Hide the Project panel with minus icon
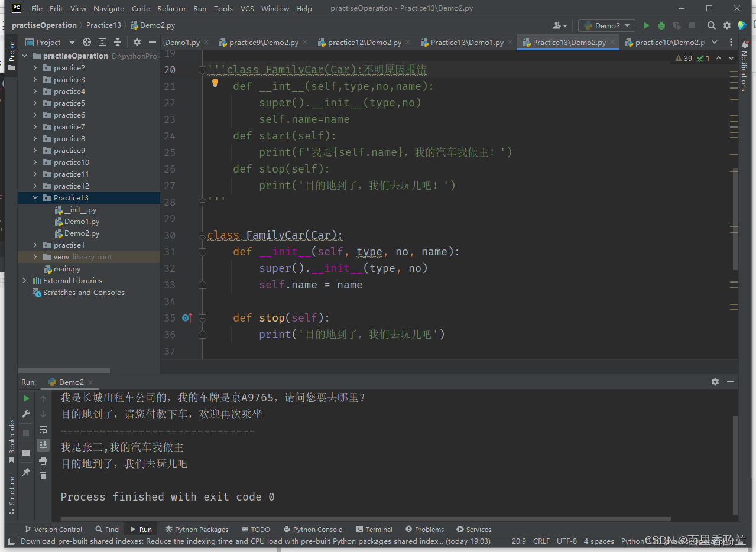 (x=153, y=42)
